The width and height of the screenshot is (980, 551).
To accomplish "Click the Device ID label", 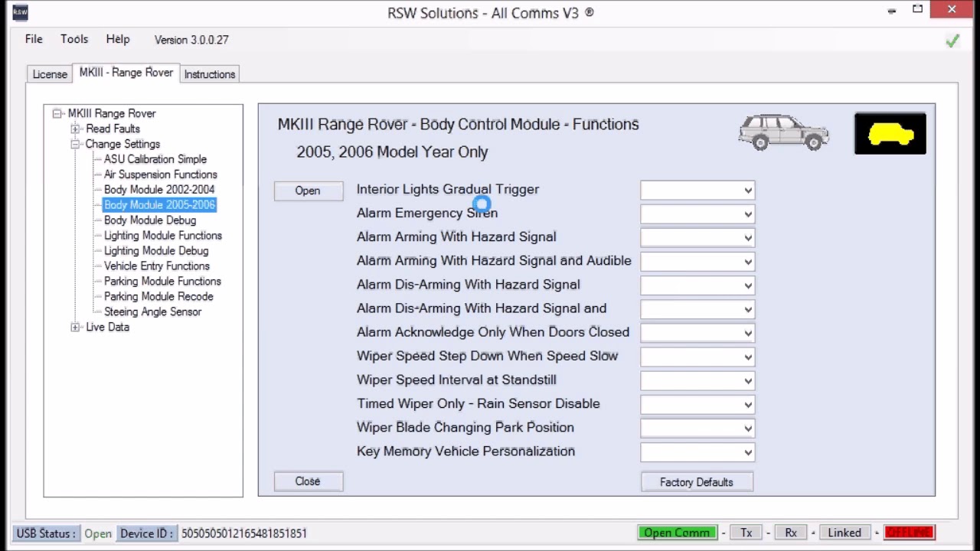I will [x=146, y=533].
